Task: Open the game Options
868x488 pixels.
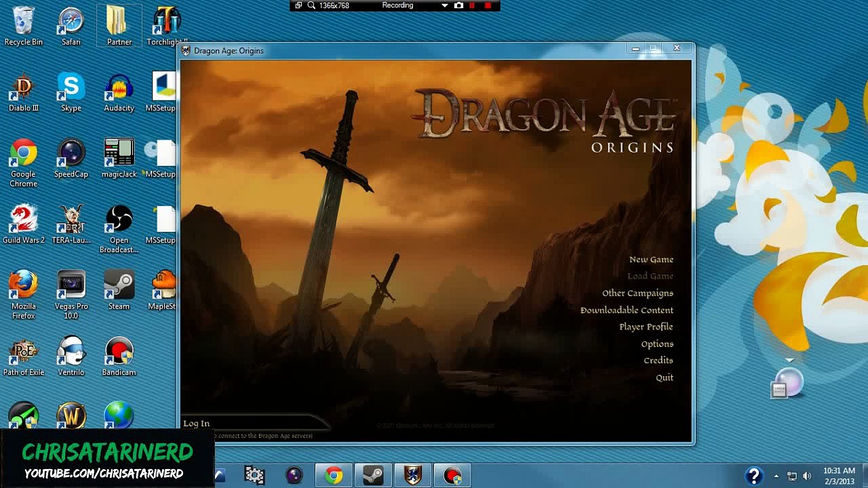Action: [657, 344]
